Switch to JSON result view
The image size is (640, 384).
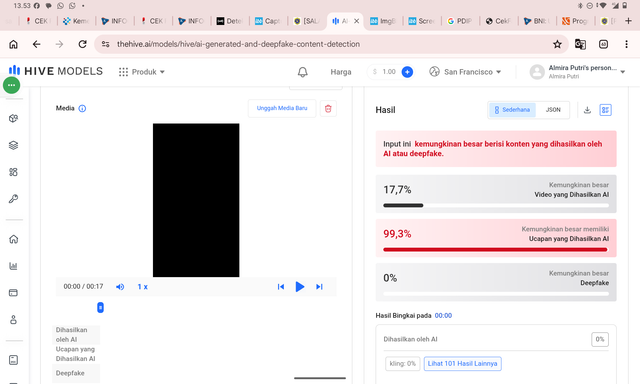click(553, 110)
